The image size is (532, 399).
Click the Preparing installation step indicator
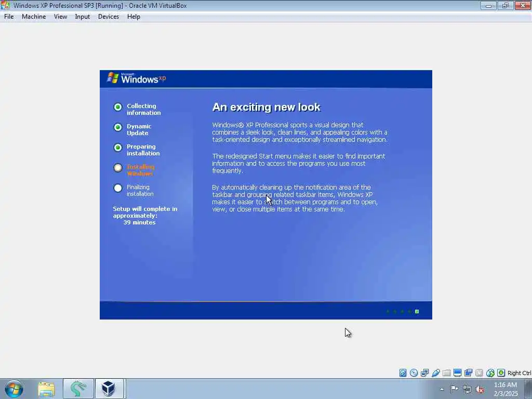point(118,148)
